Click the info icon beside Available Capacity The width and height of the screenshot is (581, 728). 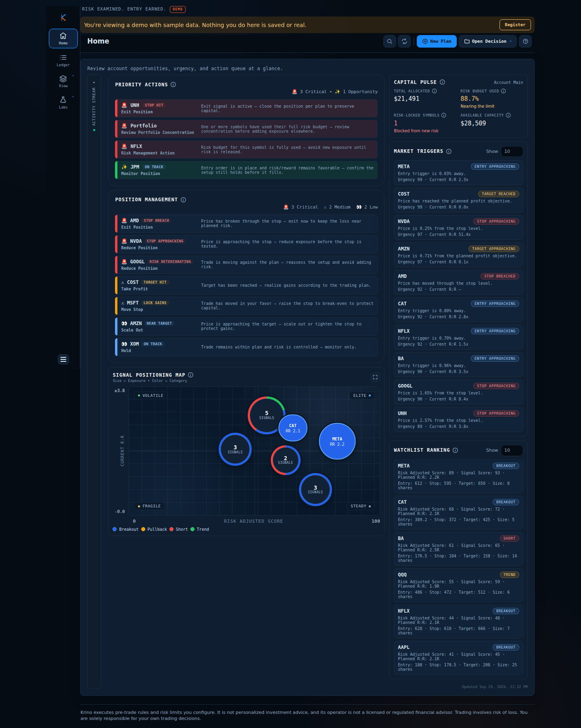(x=508, y=115)
